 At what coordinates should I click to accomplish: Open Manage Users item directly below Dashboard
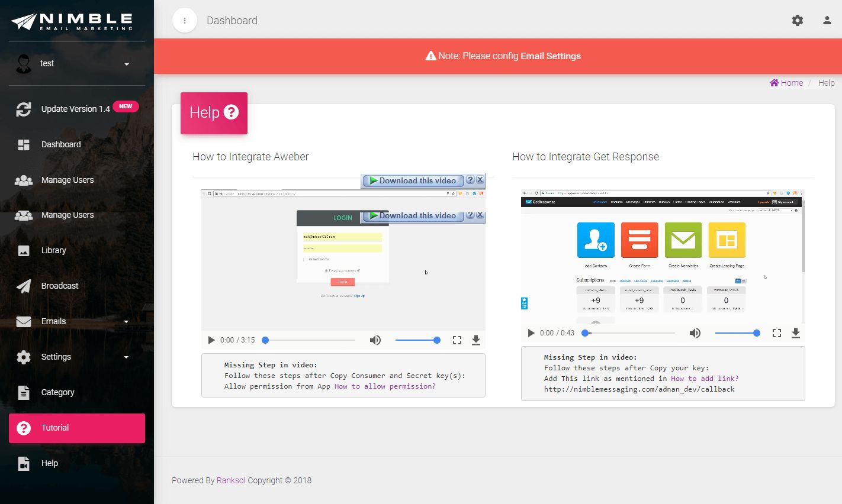77,180
